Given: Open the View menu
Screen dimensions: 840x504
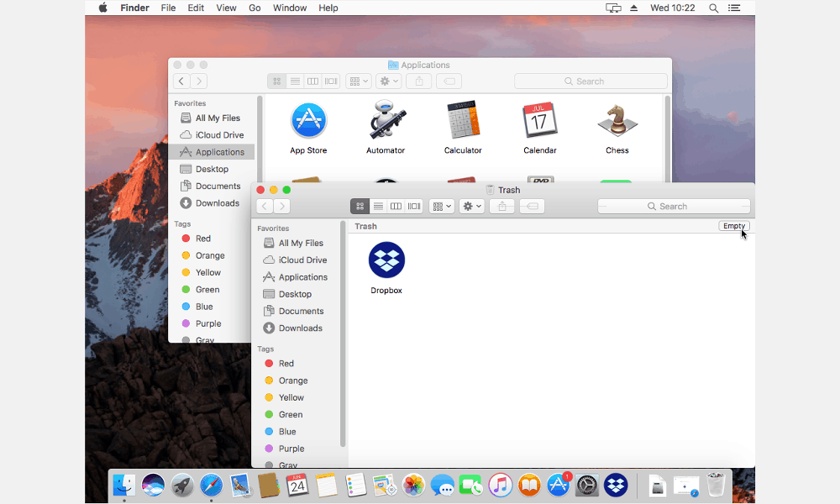Looking at the screenshot, I should [x=226, y=8].
